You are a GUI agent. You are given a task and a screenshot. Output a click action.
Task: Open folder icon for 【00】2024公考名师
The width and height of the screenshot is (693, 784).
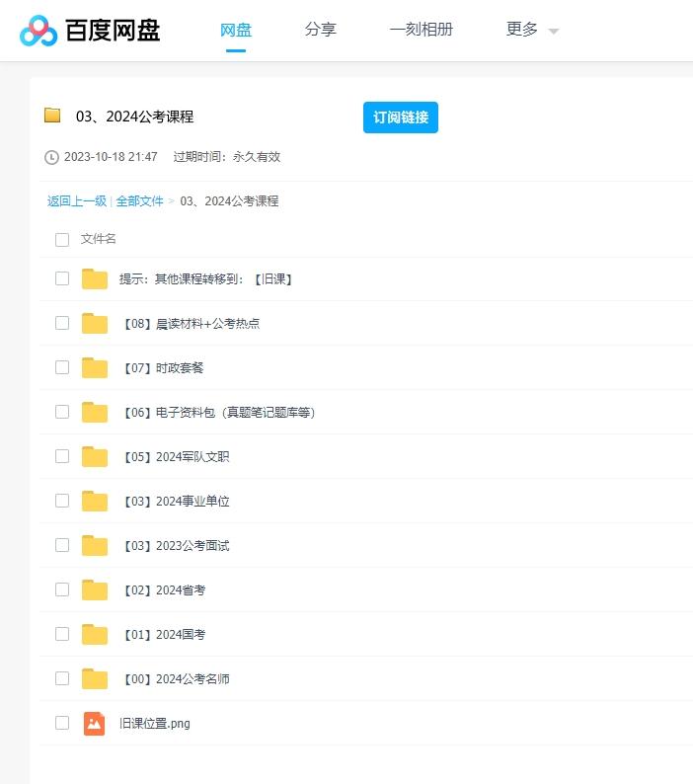tap(95, 678)
